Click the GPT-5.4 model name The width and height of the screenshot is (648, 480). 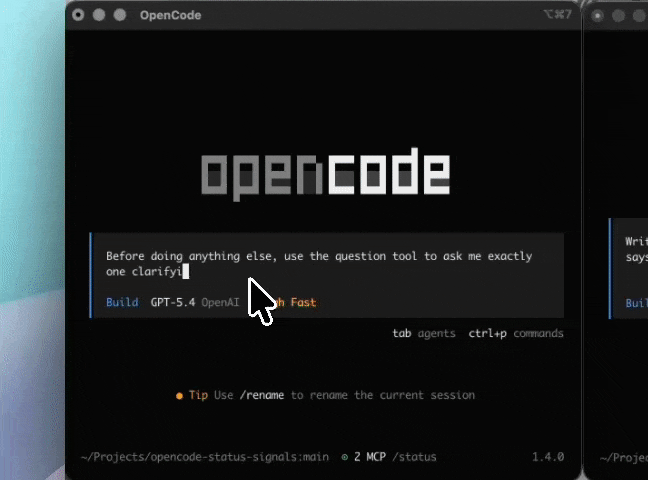pos(173,302)
